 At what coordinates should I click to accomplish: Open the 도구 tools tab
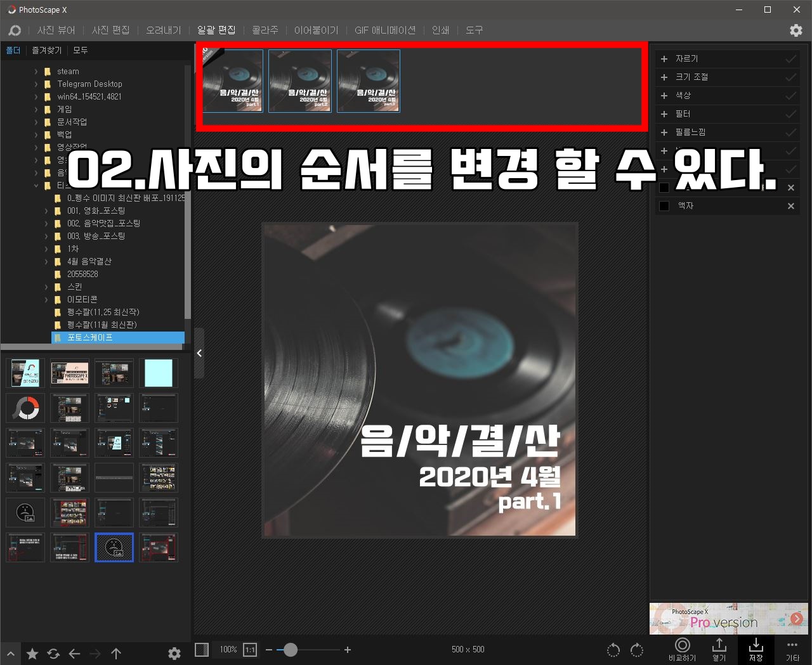click(x=474, y=30)
